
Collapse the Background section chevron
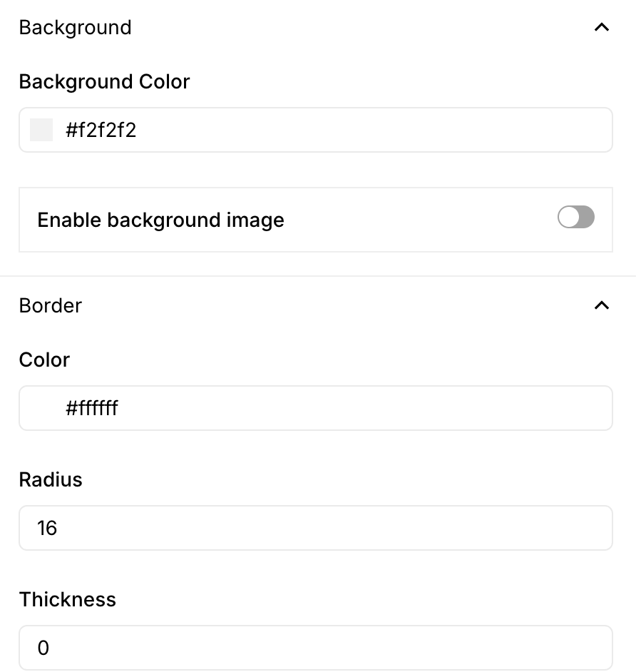601,28
